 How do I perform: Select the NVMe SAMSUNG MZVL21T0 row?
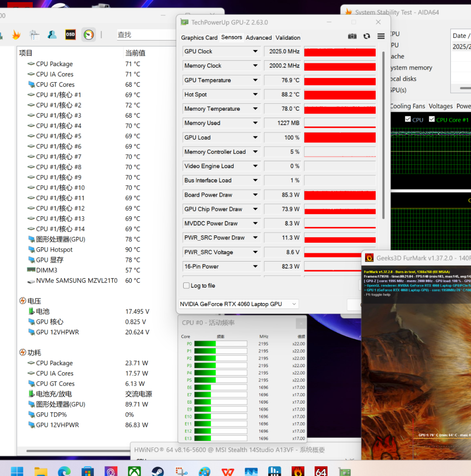(85, 281)
